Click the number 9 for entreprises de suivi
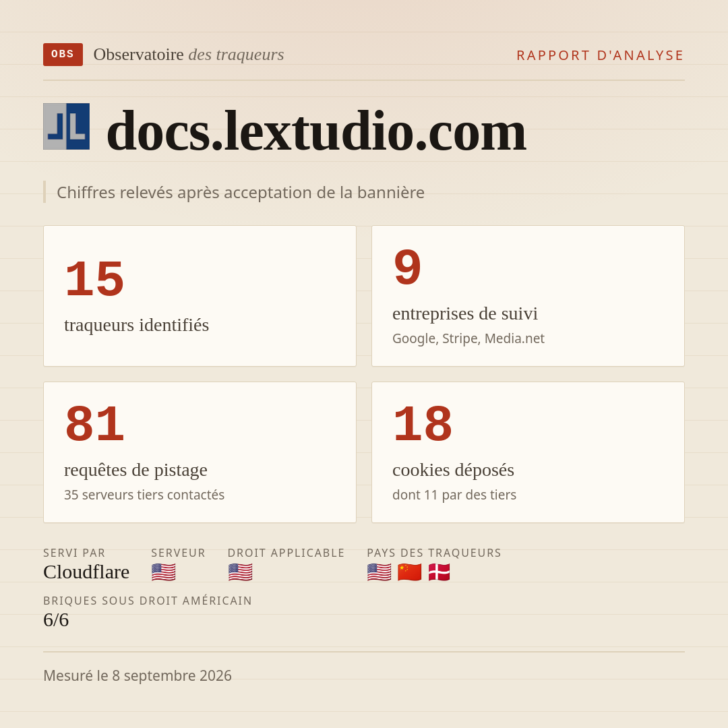 407,268
